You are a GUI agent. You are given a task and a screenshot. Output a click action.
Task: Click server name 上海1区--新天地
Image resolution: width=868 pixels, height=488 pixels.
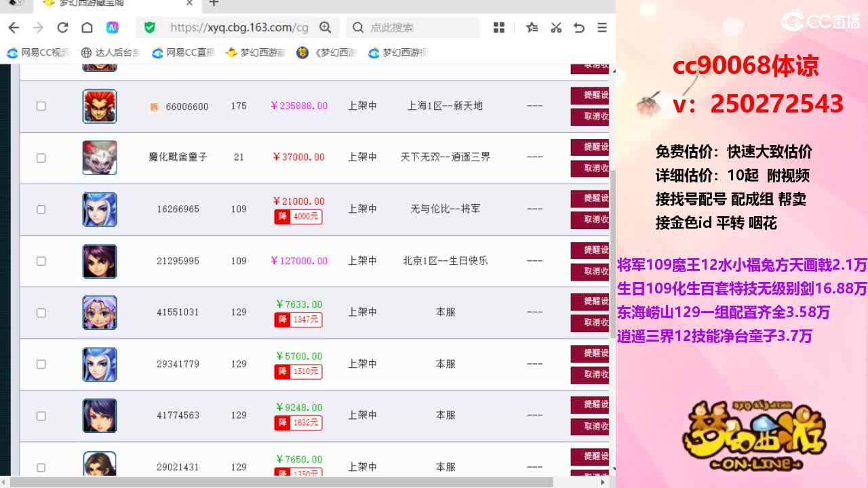click(x=445, y=106)
